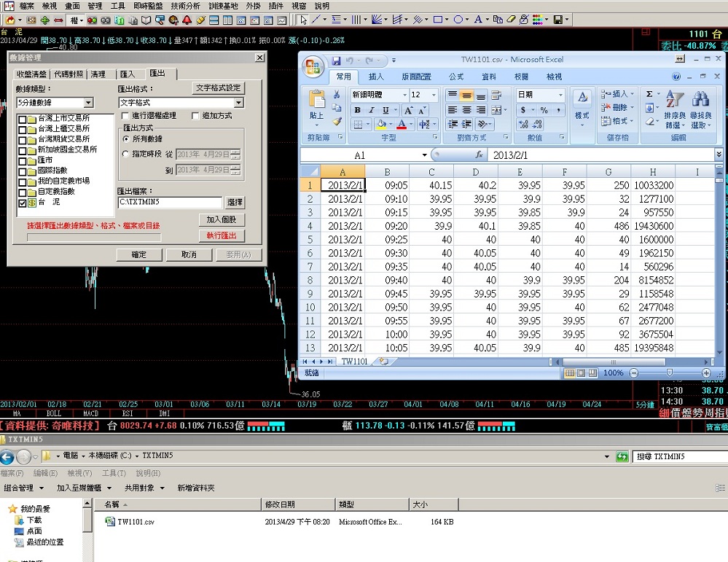Open the 5分鐘數據 data type dropdown
The height and width of the screenshot is (562, 728).
pos(88,103)
